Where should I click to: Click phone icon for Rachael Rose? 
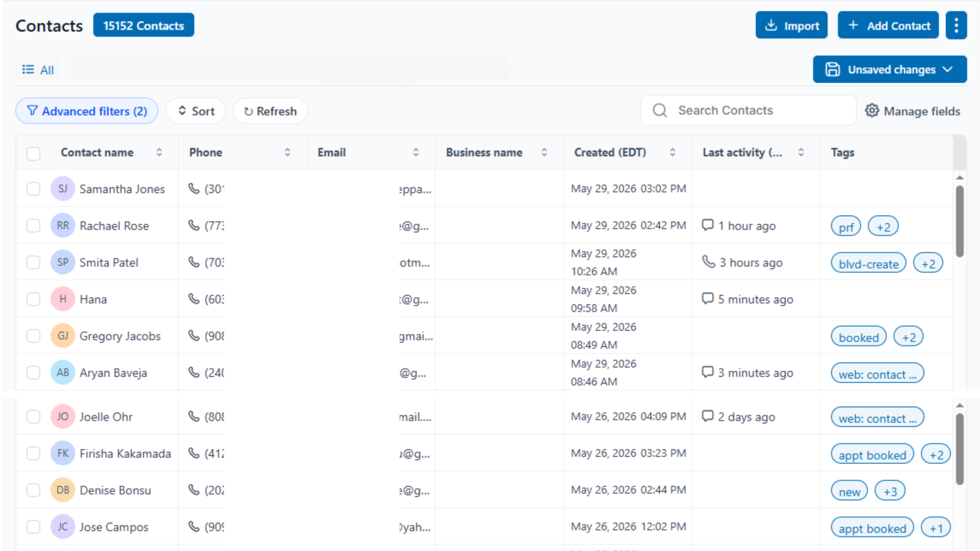194,225
